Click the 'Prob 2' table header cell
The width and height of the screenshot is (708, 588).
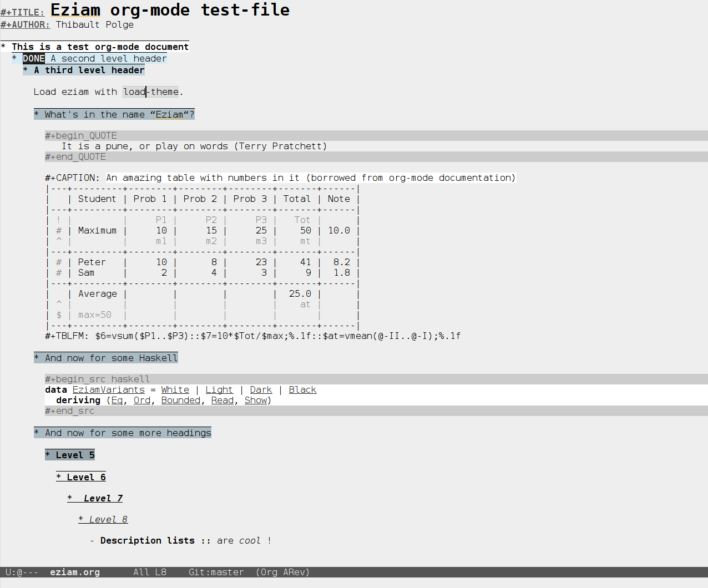(x=200, y=199)
